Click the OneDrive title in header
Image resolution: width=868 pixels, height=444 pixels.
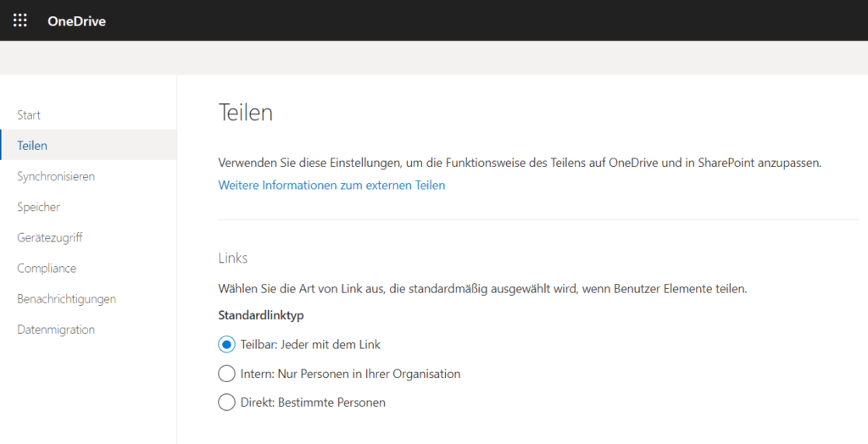click(76, 21)
